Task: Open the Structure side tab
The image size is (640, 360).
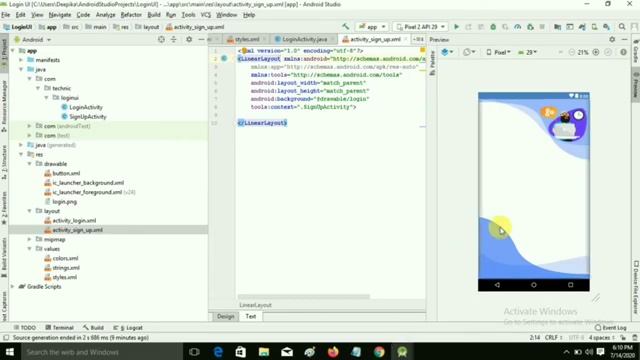Action: click(4, 163)
